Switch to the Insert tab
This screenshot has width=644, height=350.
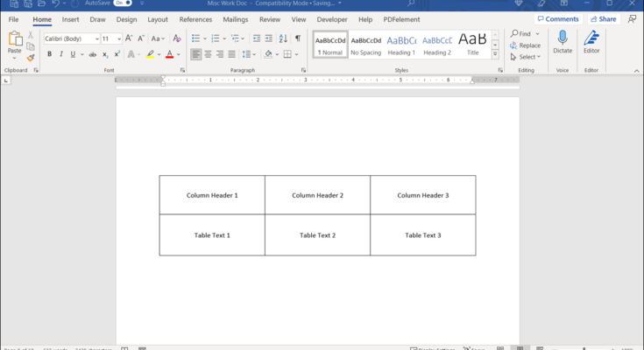click(x=70, y=19)
